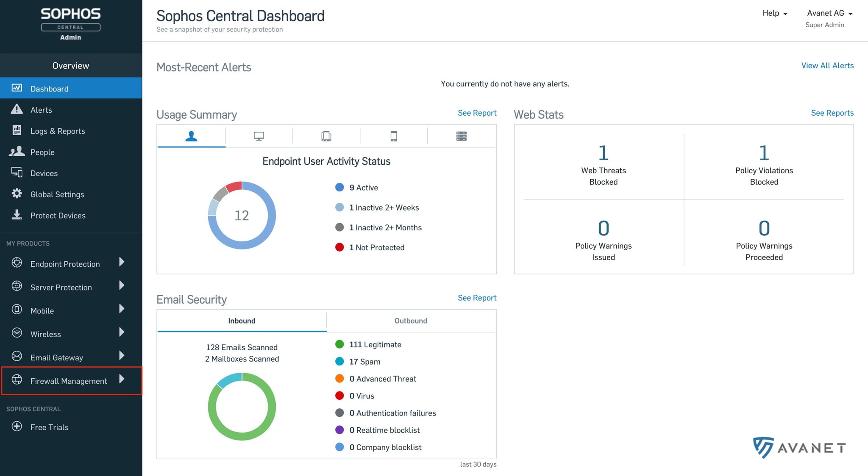
Task: Select the user tab icon in Usage Summary
Action: pos(191,136)
